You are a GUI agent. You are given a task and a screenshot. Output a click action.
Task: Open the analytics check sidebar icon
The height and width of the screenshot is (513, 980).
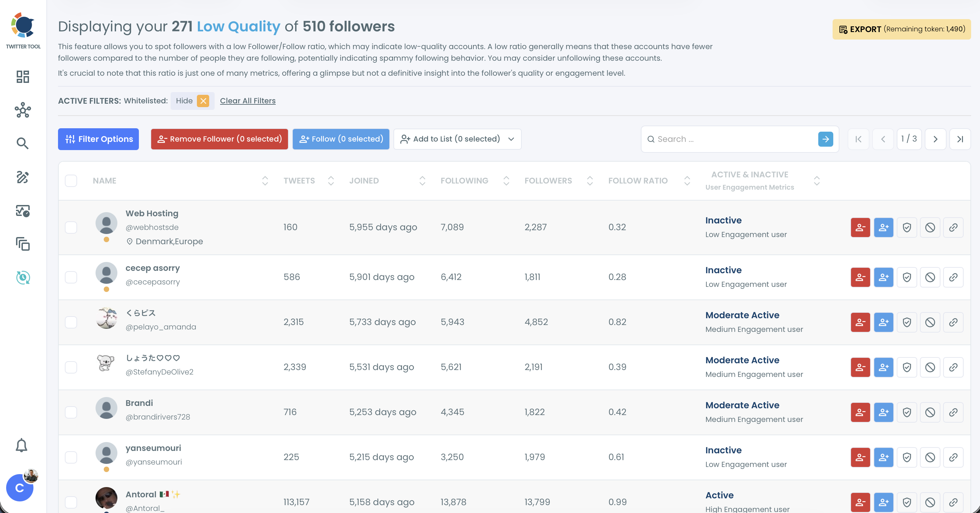23,211
